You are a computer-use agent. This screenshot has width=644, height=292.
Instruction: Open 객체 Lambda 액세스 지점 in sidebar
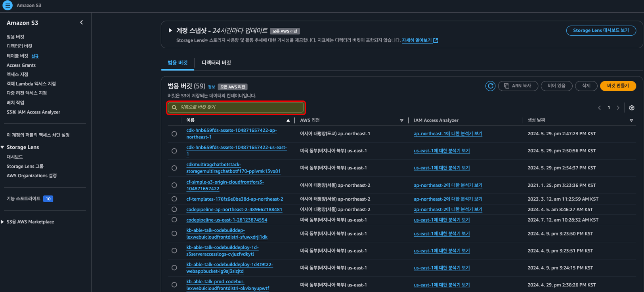(31, 84)
